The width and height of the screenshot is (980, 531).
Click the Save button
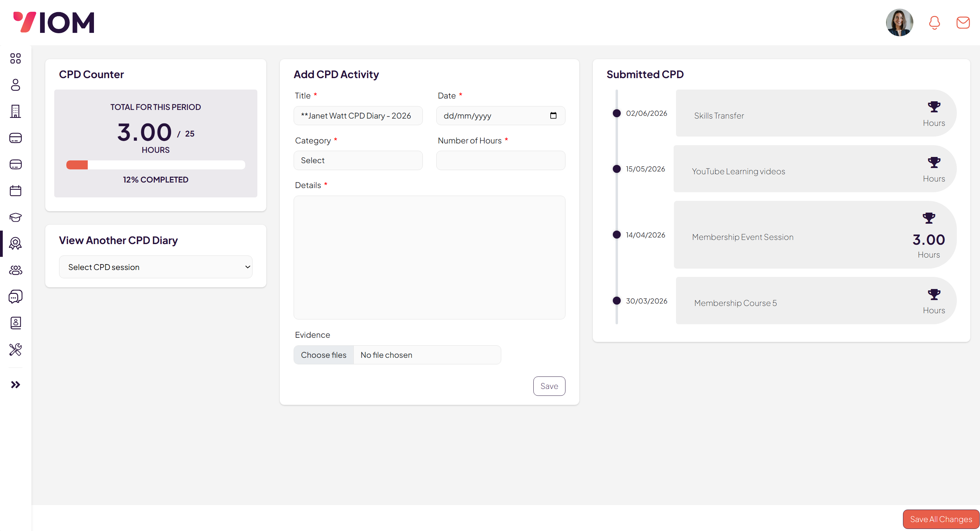(549, 386)
